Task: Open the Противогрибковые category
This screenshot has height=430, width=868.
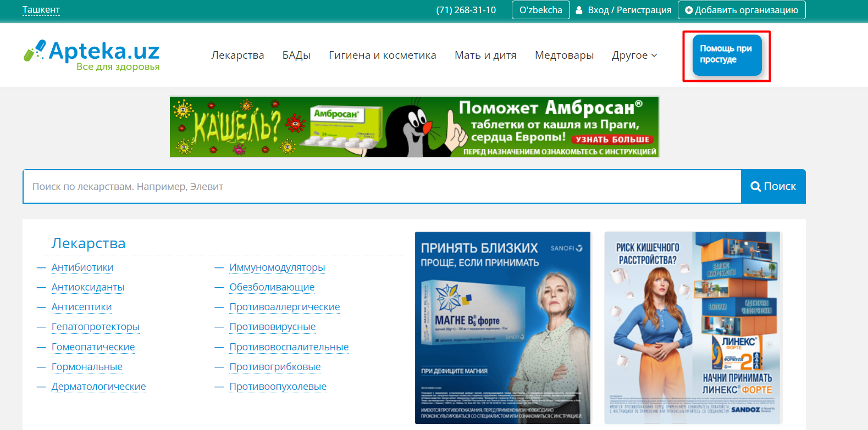Action: point(275,367)
